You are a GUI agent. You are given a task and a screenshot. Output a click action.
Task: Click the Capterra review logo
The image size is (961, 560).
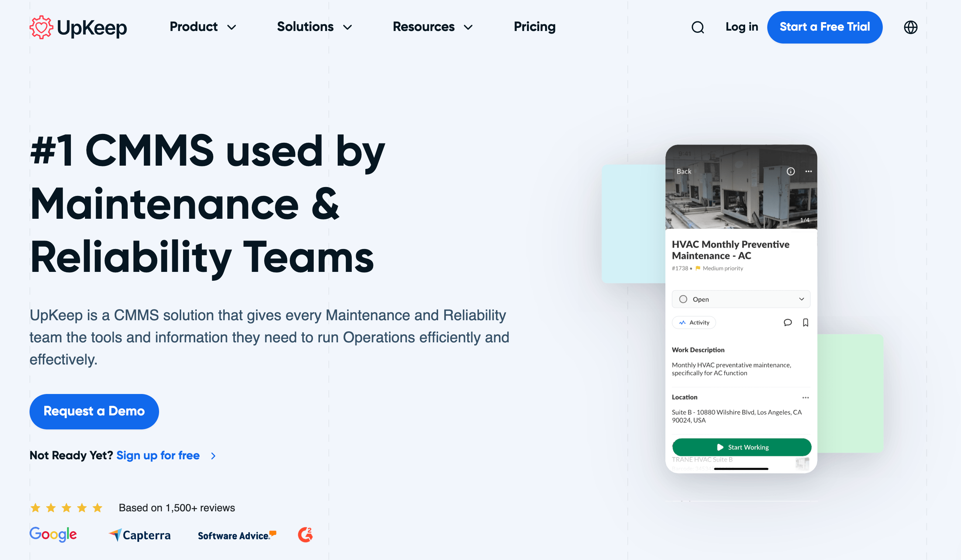pyautogui.click(x=139, y=535)
